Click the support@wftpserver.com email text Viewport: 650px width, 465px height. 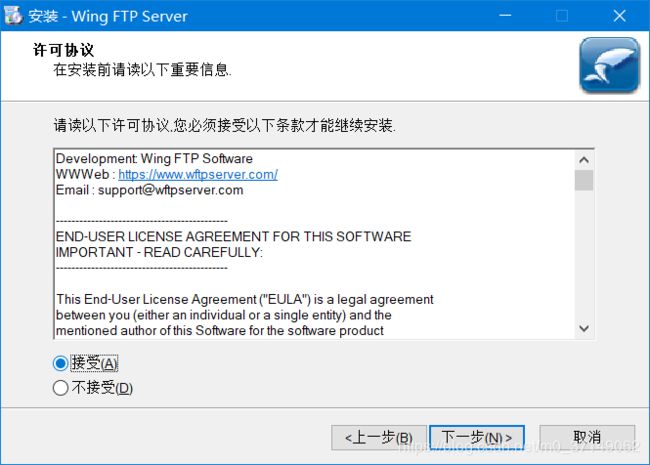170,190
